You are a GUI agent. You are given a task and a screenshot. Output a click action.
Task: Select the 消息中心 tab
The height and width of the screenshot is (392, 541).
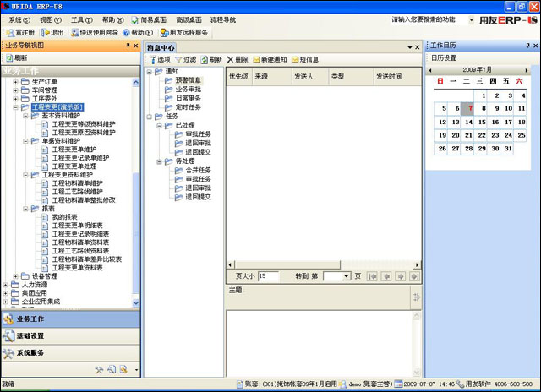(x=161, y=47)
